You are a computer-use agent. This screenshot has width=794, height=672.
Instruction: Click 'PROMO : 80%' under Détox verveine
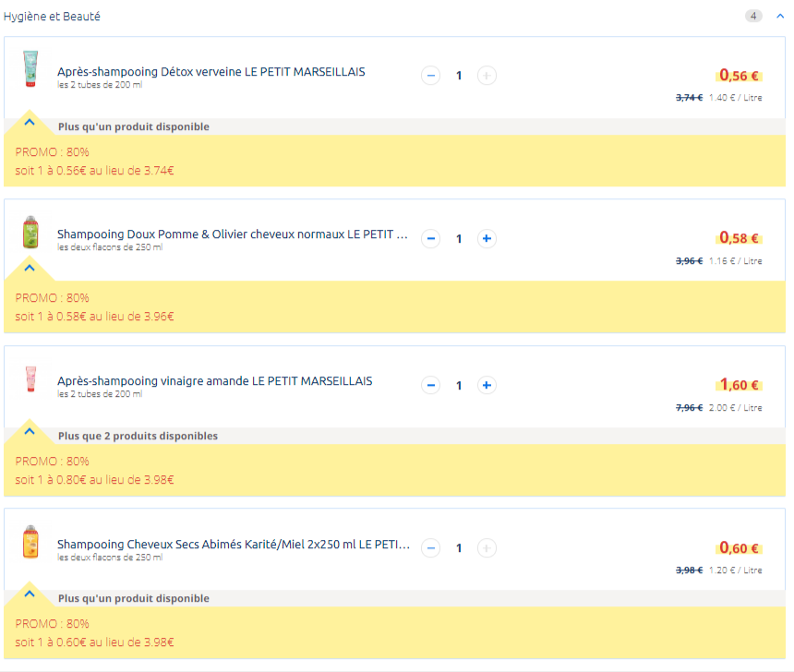click(52, 152)
